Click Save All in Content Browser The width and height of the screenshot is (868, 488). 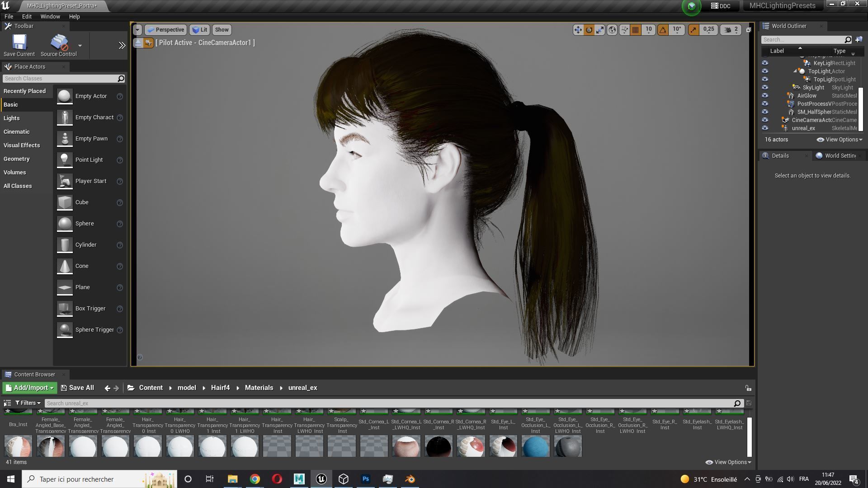(77, 388)
